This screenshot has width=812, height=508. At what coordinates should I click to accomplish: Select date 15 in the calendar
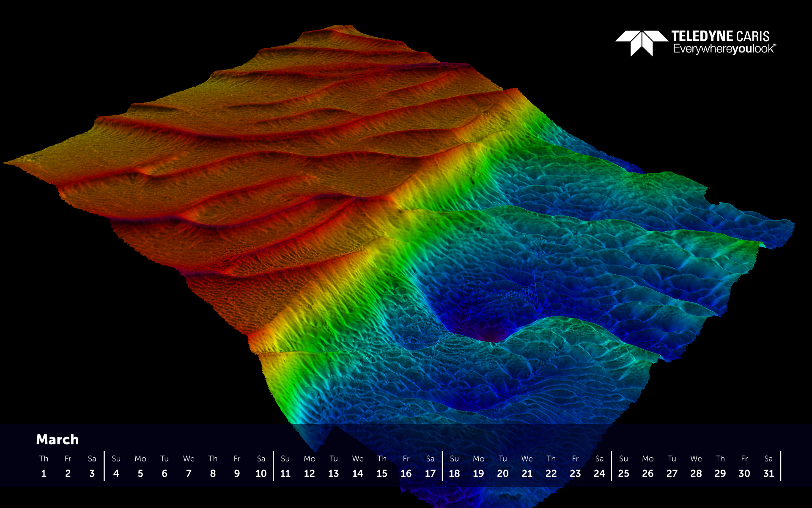click(x=382, y=474)
